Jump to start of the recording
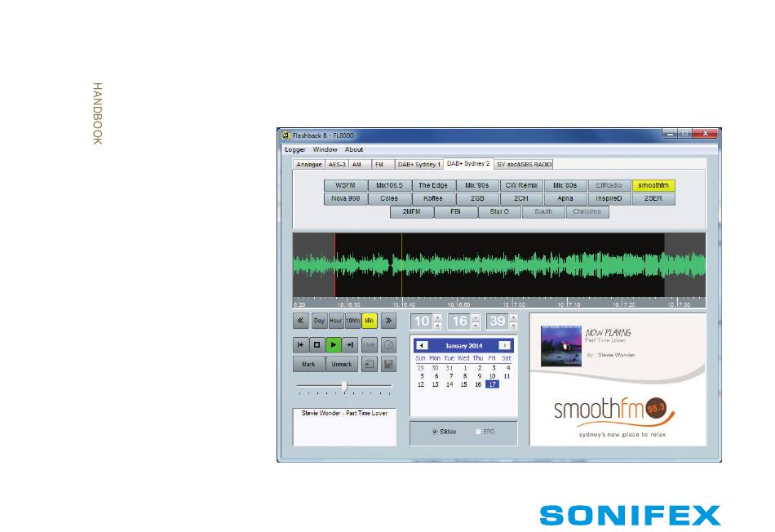This screenshot has width=775, height=532. (300, 344)
